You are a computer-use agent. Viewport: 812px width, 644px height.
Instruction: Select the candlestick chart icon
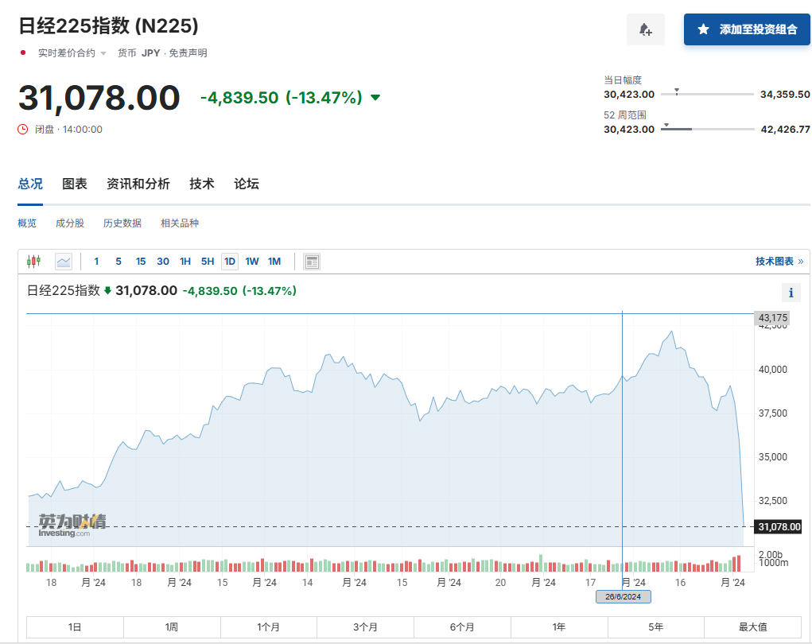(33, 261)
